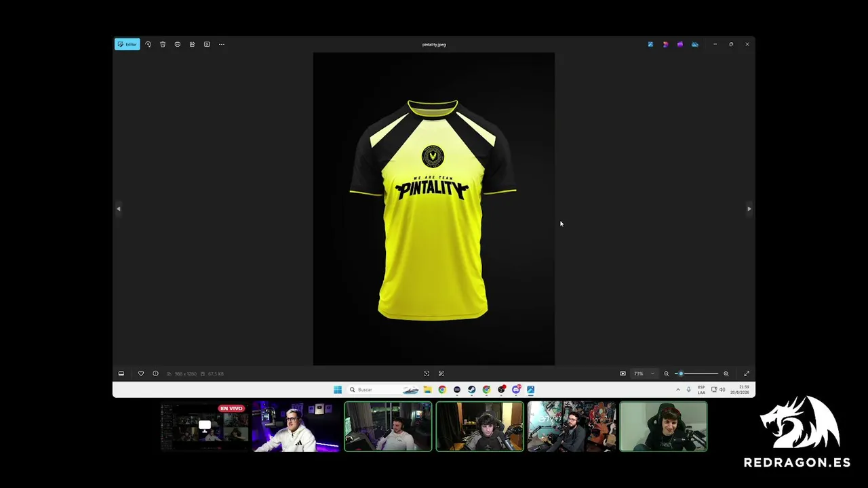The height and width of the screenshot is (488, 868).
Task: Fit the image to the window
Action: tap(427, 373)
